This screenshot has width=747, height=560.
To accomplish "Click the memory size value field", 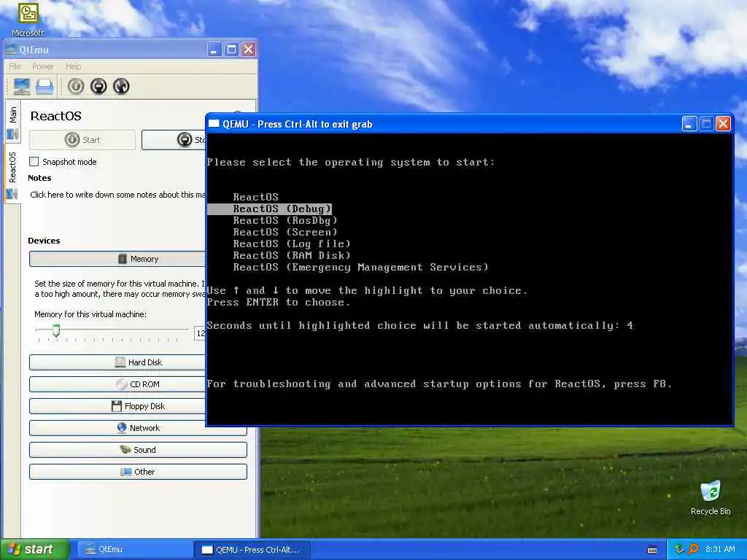I will tap(200, 332).
